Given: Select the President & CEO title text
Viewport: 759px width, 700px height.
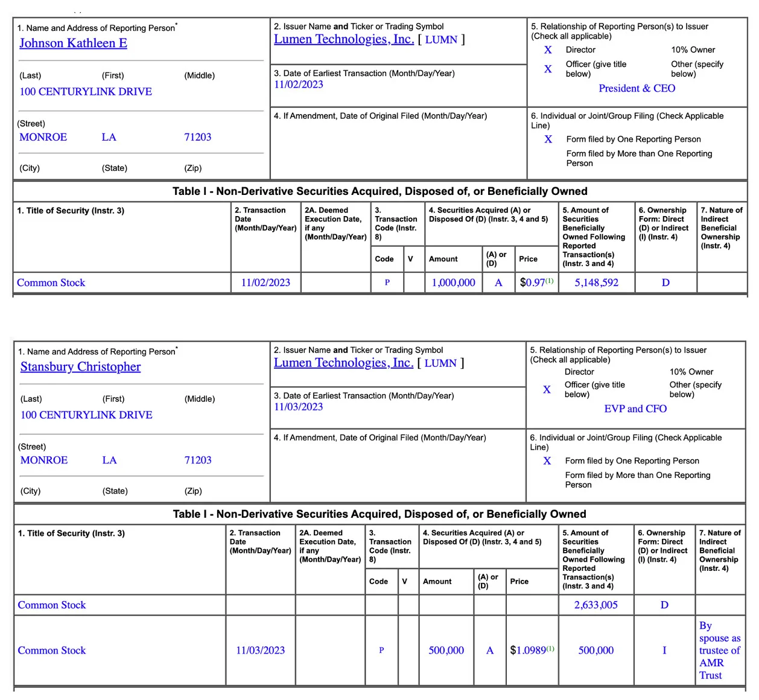Looking at the screenshot, I should tap(637, 88).
